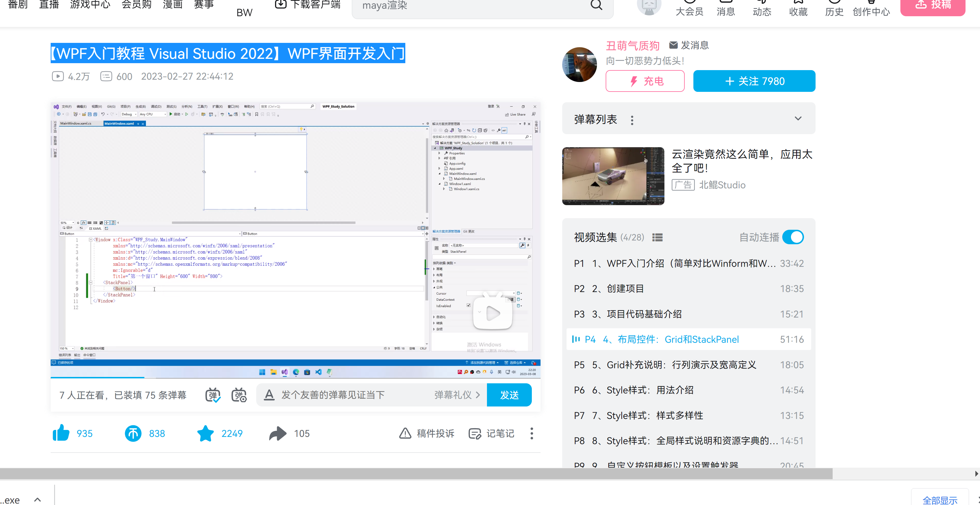Click the share arrow icon
The height and width of the screenshot is (505, 980).
[278, 433]
